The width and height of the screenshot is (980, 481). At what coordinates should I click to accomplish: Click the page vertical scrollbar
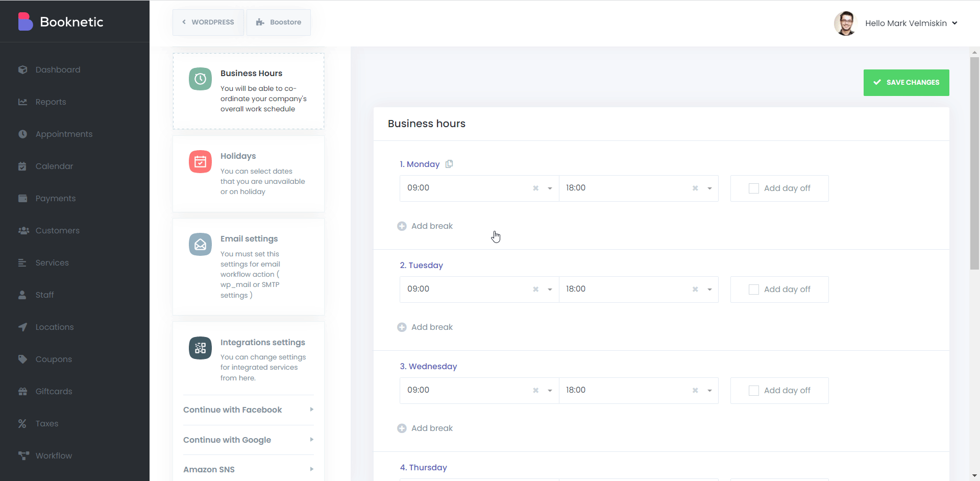(974, 163)
